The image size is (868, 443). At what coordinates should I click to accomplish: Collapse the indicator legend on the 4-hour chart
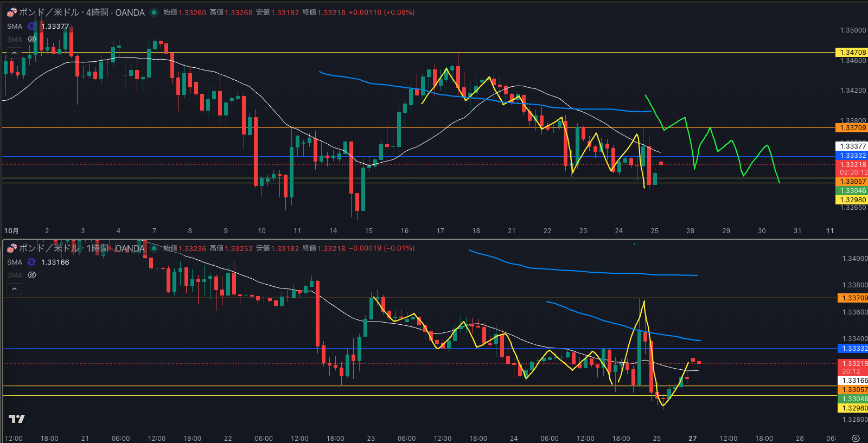coord(14,53)
